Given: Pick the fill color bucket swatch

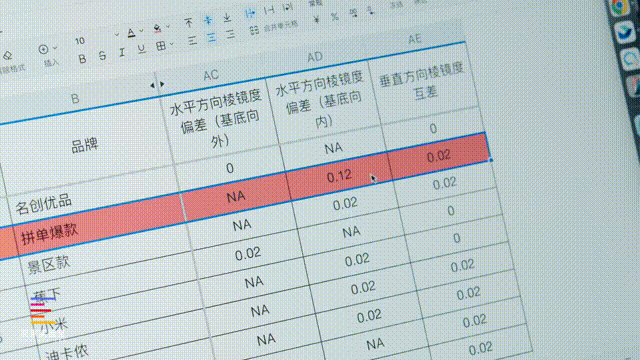Looking at the screenshot, I should click(157, 28).
